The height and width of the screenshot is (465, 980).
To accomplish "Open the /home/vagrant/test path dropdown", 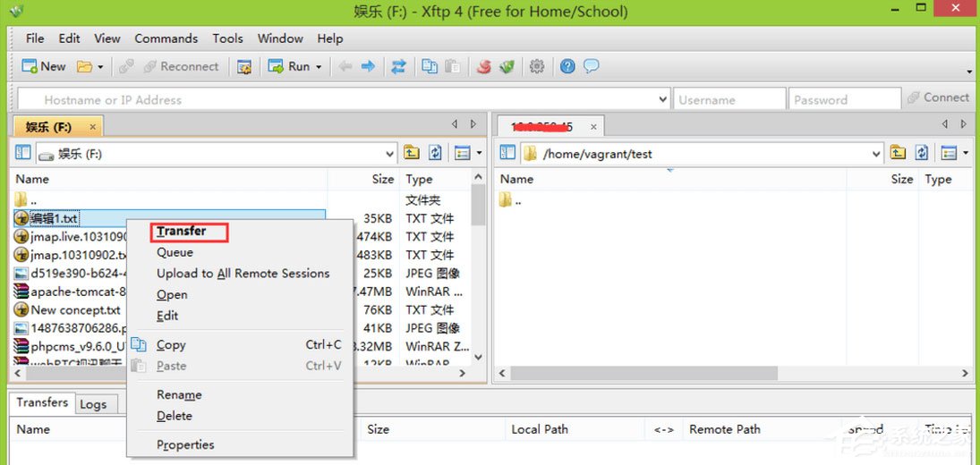I will pos(876,154).
